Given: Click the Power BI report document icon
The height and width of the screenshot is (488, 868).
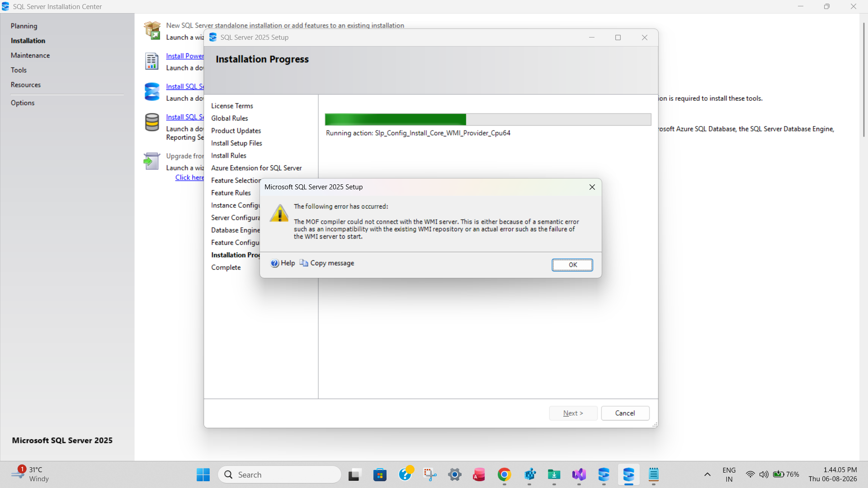Looking at the screenshot, I should [152, 61].
